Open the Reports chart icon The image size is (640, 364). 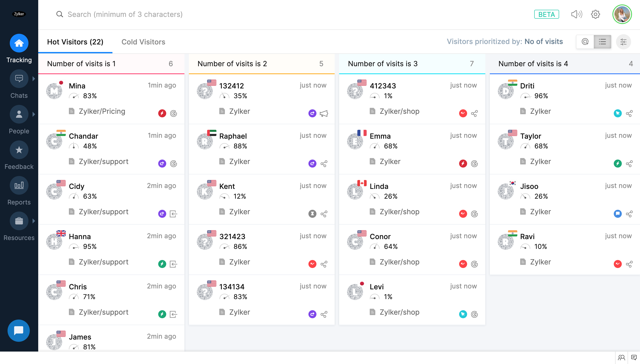pos(19,186)
